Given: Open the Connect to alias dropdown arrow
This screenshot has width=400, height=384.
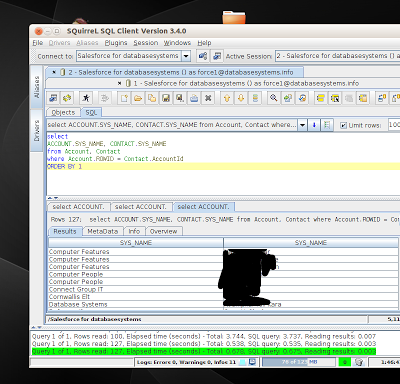Looking at the screenshot, I should coord(186,56).
